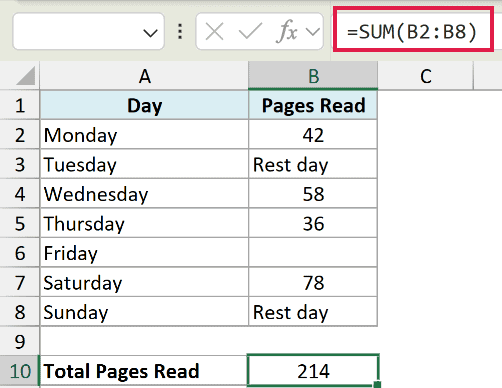This screenshot has height=388, width=502.
Task: Click the total cell showing 214
Action: coord(313,371)
